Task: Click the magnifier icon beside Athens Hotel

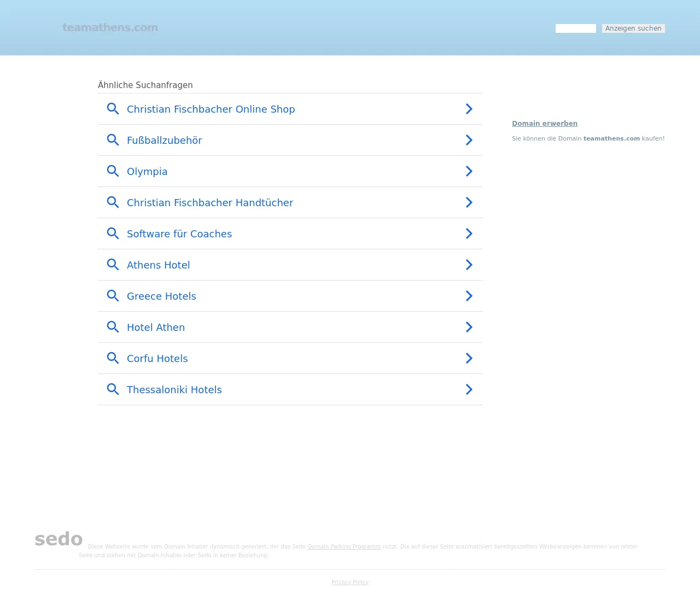Action: 113,265
